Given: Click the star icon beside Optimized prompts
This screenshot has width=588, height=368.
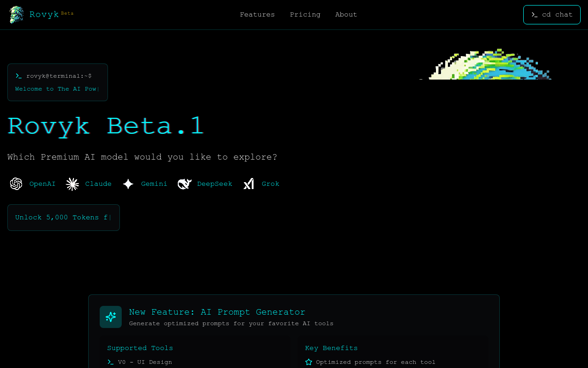Looking at the screenshot, I should (309, 362).
